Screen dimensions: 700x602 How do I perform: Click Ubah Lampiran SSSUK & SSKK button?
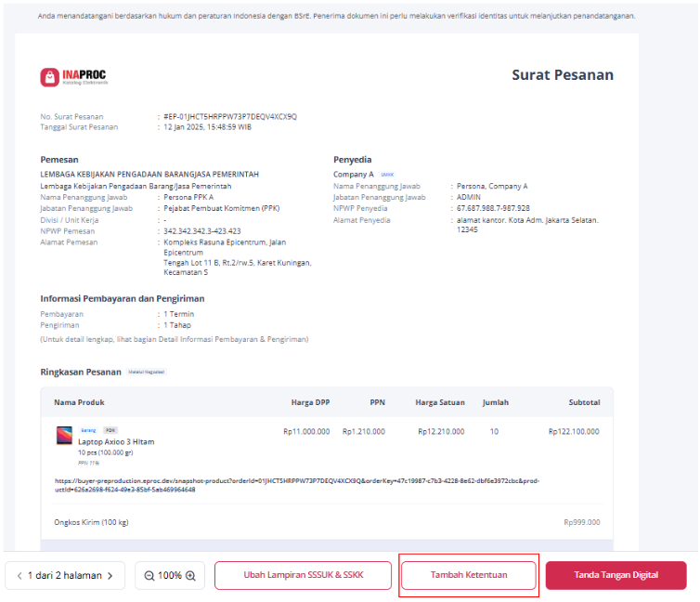pyautogui.click(x=304, y=575)
